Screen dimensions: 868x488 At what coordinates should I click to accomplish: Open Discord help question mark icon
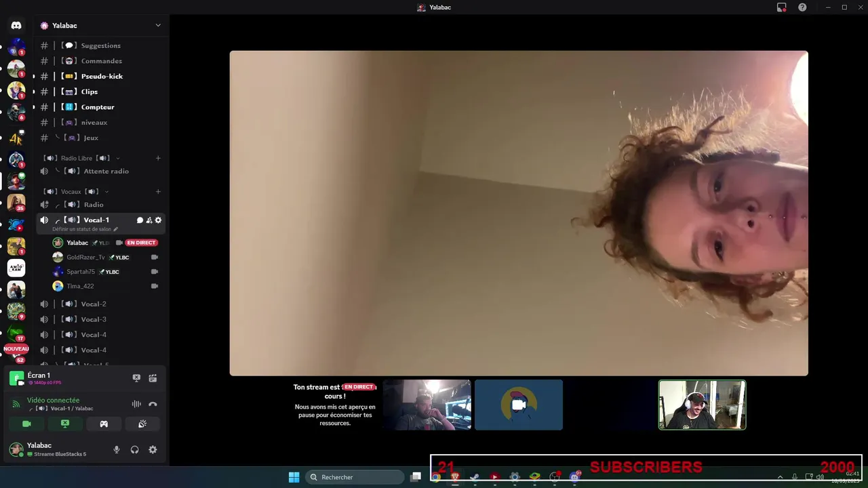(802, 7)
